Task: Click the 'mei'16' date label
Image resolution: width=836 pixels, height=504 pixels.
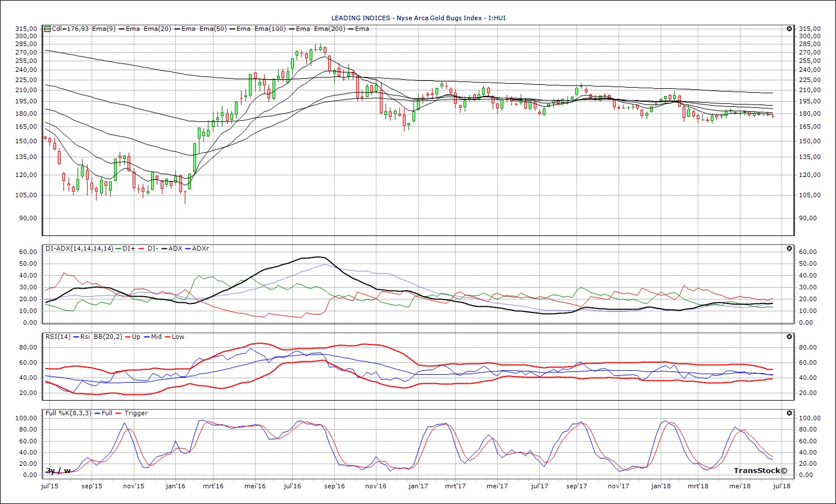Action: (x=255, y=486)
